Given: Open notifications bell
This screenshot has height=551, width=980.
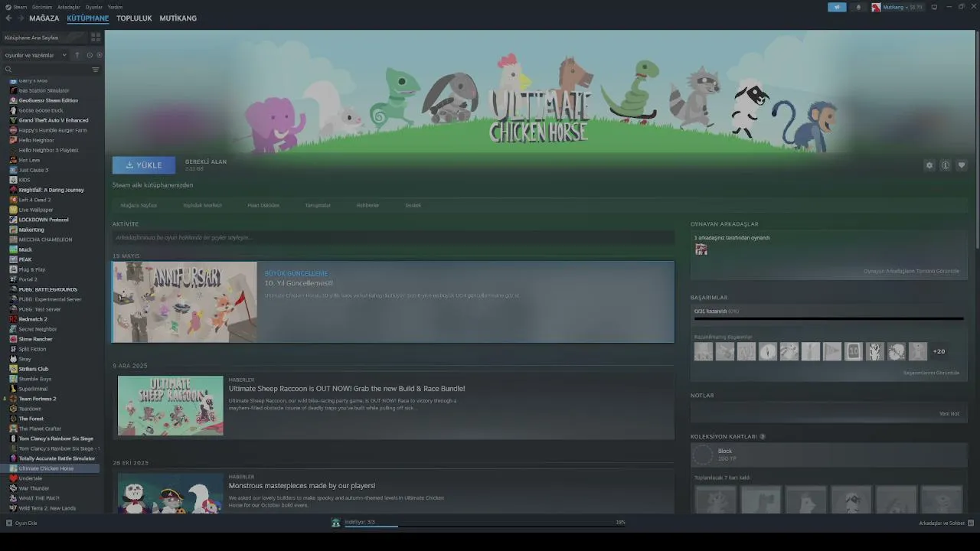Looking at the screenshot, I should 857,7.
